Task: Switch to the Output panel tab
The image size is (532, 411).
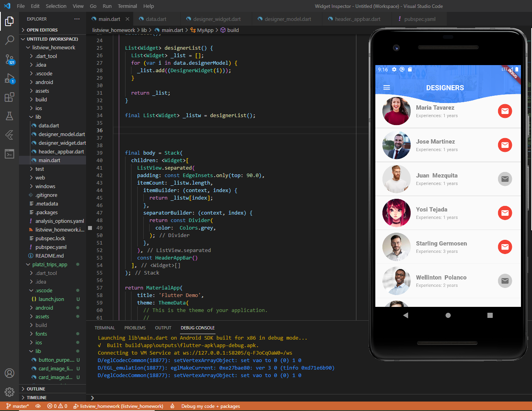Action: tap(163, 328)
